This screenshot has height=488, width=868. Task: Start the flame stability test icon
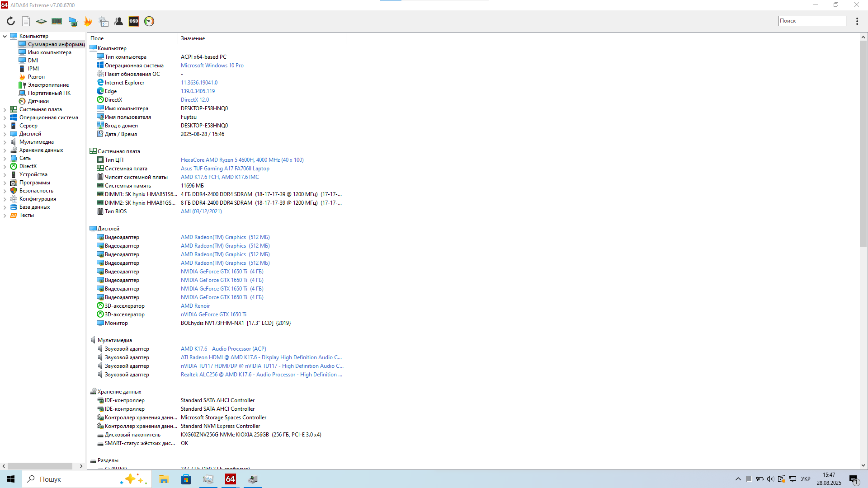(88, 21)
